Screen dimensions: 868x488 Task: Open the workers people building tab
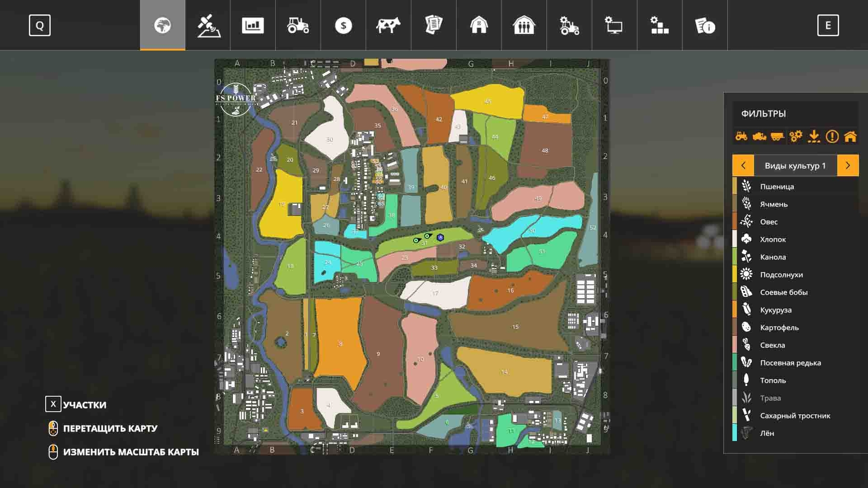tap(524, 25)
